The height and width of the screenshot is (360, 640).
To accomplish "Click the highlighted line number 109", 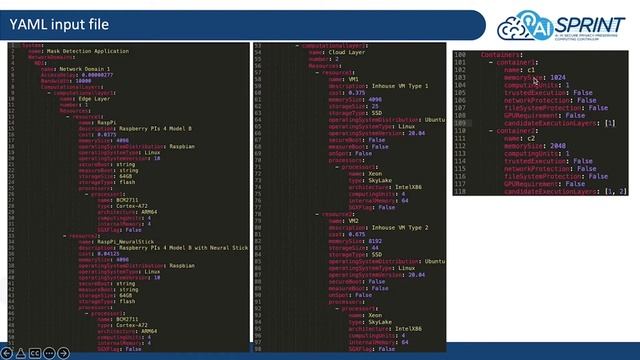I will tap(460, 123).
